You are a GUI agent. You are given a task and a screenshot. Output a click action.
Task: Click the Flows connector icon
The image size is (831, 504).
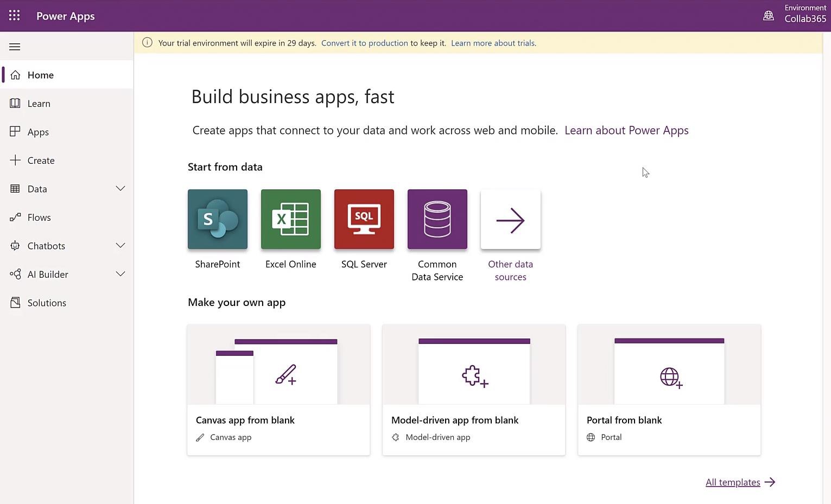[15, 217]
